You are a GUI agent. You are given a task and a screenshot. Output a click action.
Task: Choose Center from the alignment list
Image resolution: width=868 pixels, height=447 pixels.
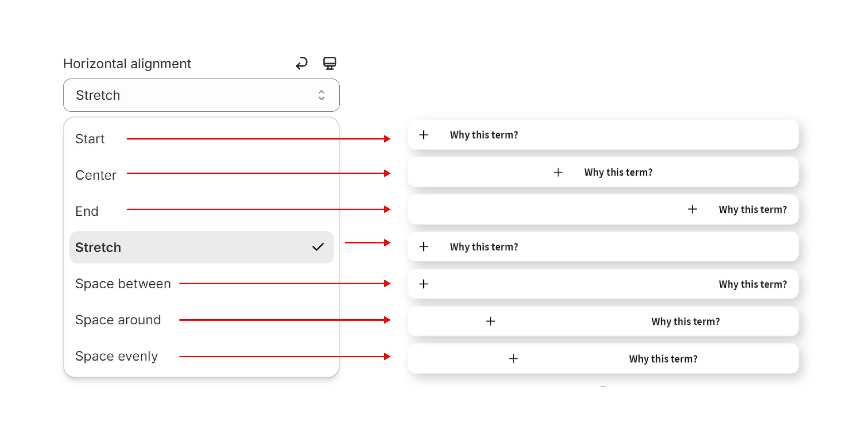pyautogui.click(x=96, y=175)
